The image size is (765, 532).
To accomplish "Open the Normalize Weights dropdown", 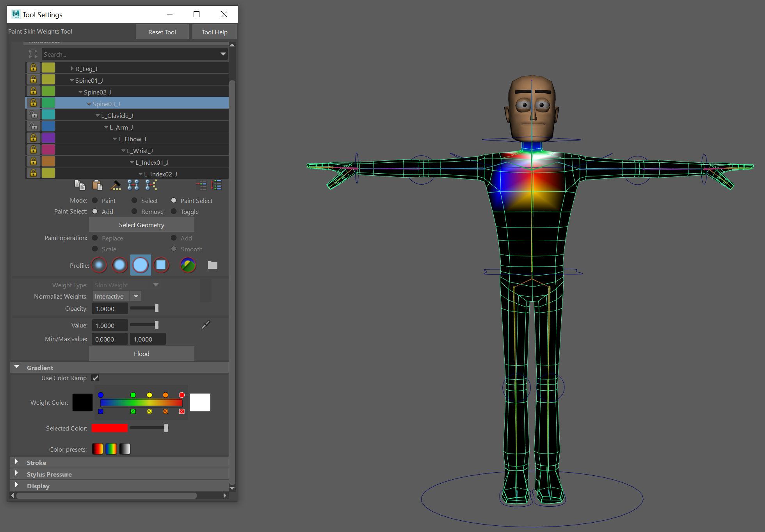I will point(136,296).
